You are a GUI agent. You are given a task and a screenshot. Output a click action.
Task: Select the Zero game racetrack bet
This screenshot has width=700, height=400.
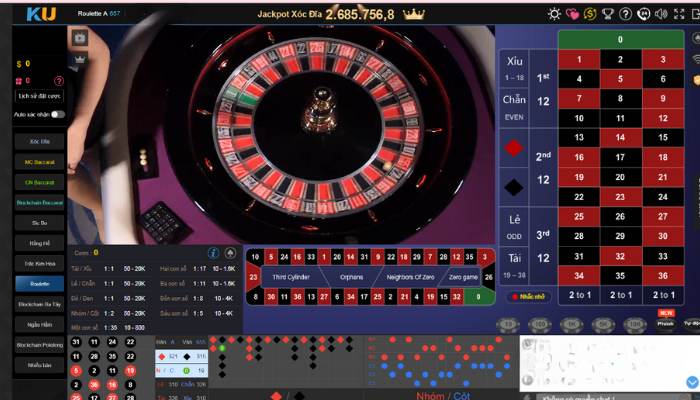tap(463, 277)
